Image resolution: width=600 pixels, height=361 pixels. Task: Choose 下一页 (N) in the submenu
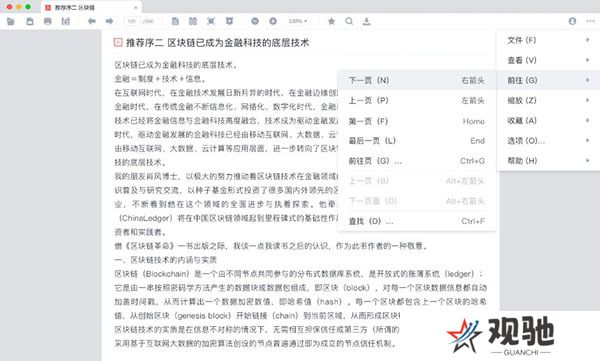pos(417,80)
